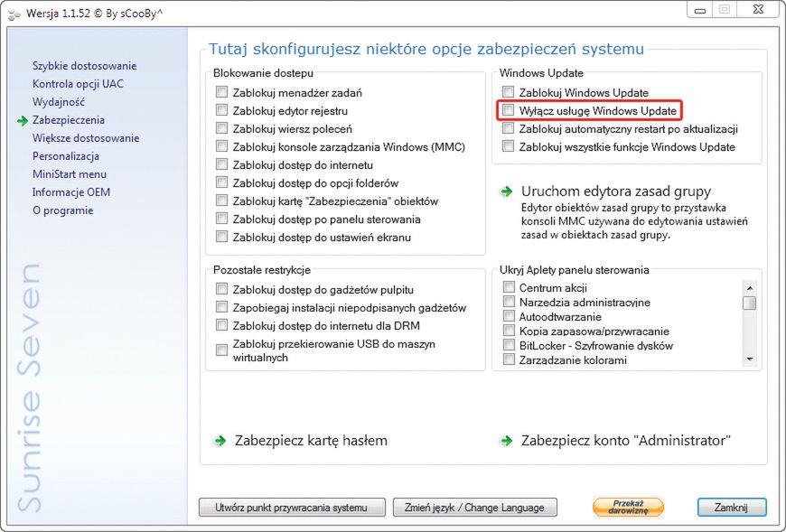Toggle Kopia zapasowa/przywracanie applet
The height and width of the screenshot is (532, 786).
509,331
